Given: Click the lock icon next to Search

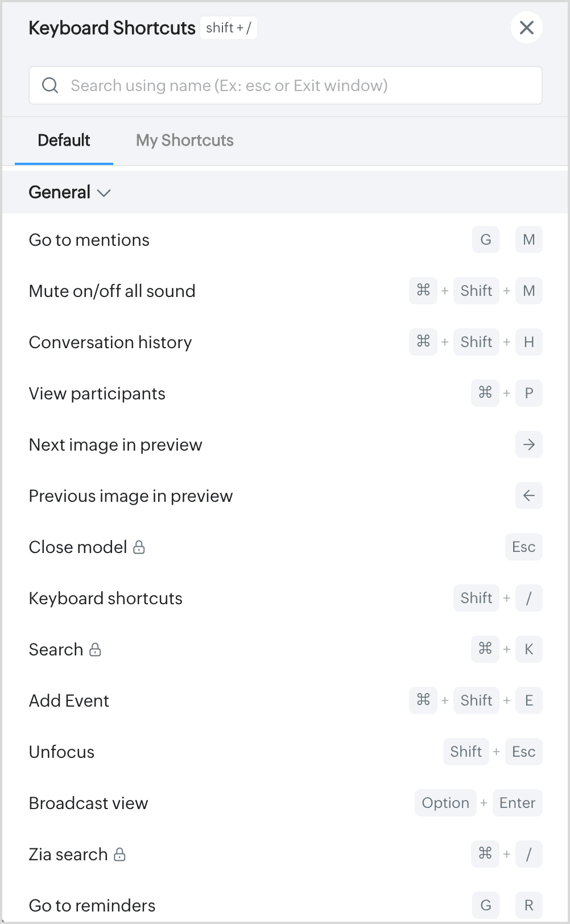Looking at the screenshot, I should pos(96,650).
